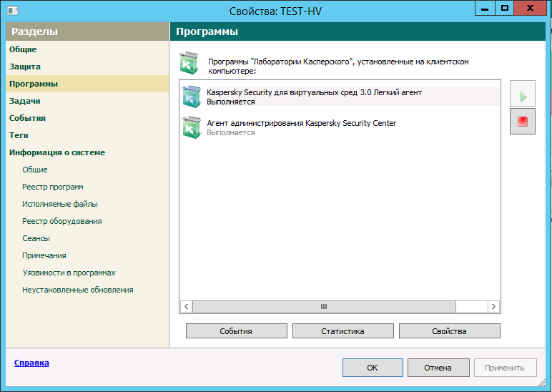Open Неустановленные обновления subsection
Image resolution: width=552 pixels, height=392 pixels.
tap(78, 290)
